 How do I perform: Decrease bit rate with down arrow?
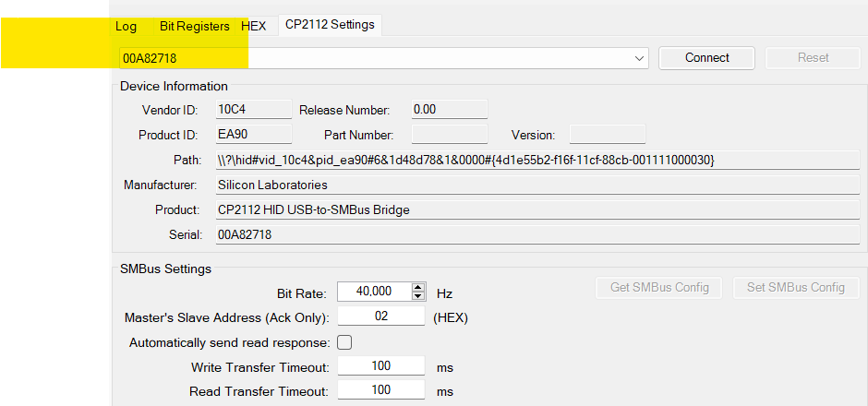pos(418,296)
